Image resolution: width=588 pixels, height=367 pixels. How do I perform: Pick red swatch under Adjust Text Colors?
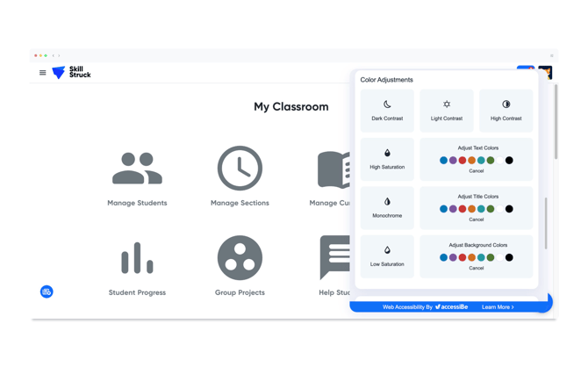463,161
